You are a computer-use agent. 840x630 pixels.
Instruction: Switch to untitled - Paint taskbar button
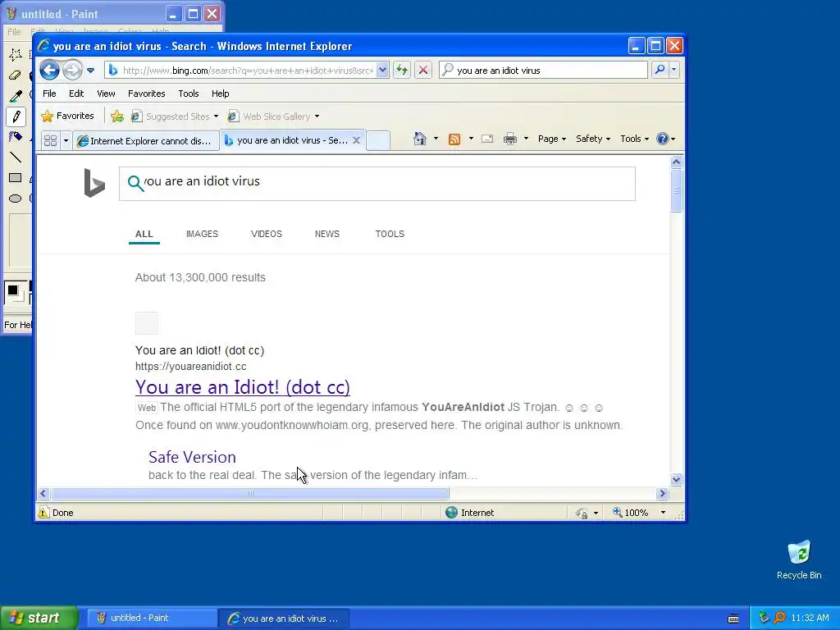[x=152, y=619]
